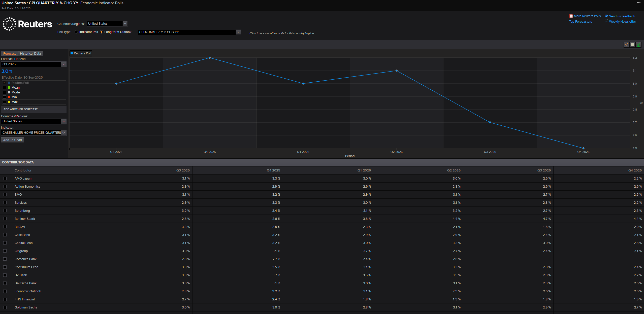Image resolution: width=644 pixels, height=314 pixels.
Task: Click the Weekly Newsletter document icon
Action: (606, 21)
